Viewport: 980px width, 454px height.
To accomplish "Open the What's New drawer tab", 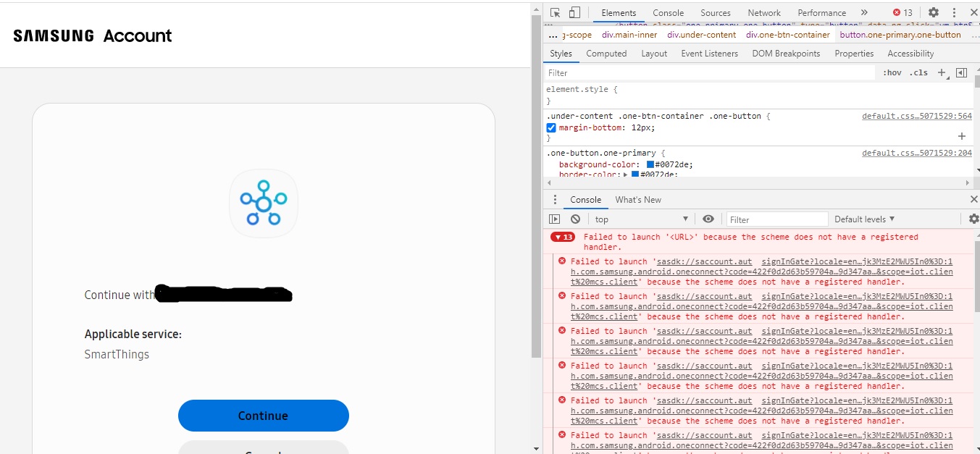I will pyautogui.click(x=638, y=200).
